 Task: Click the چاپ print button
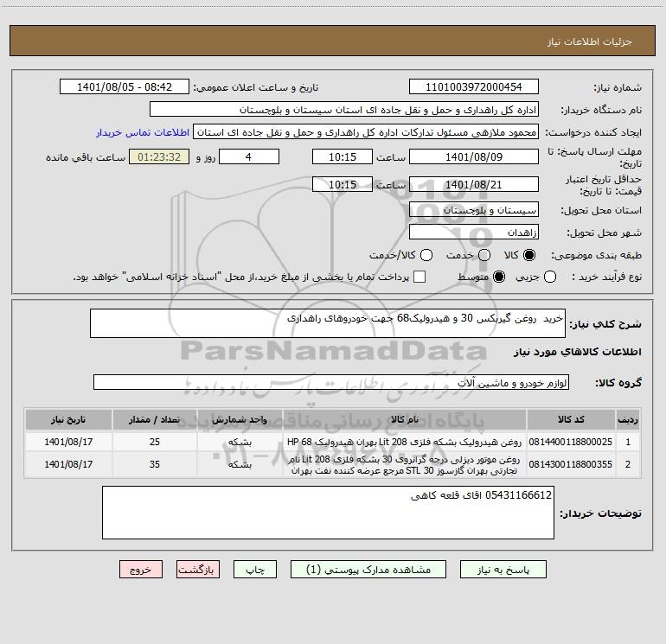[x=255, y=570]
